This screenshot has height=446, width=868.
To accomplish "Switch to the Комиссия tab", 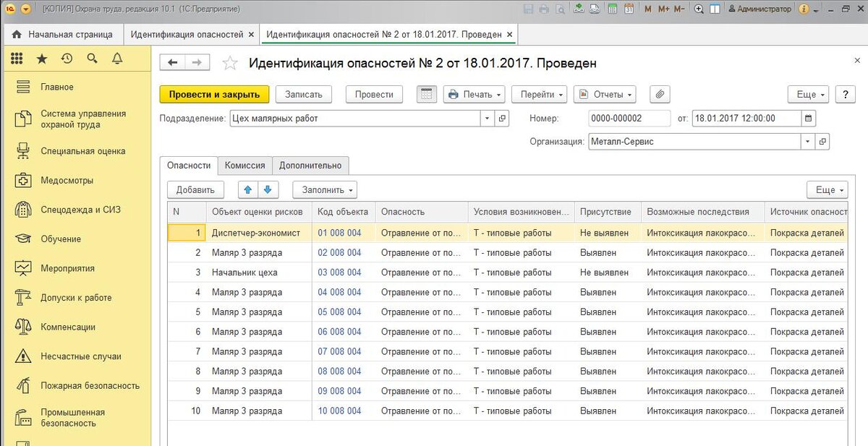I will [244, 165].
